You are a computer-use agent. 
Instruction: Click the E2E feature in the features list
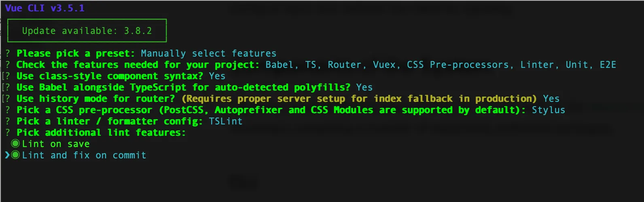608,65
